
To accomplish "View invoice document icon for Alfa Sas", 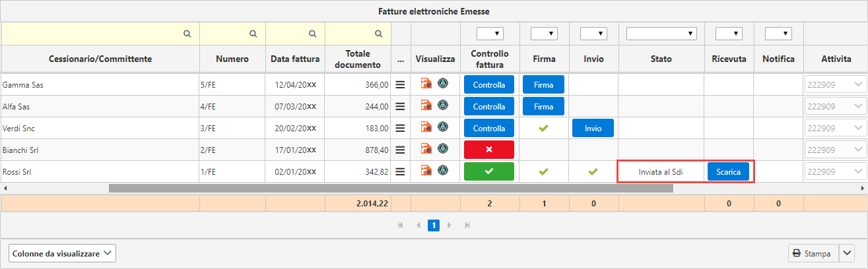I will coord(426,106).
